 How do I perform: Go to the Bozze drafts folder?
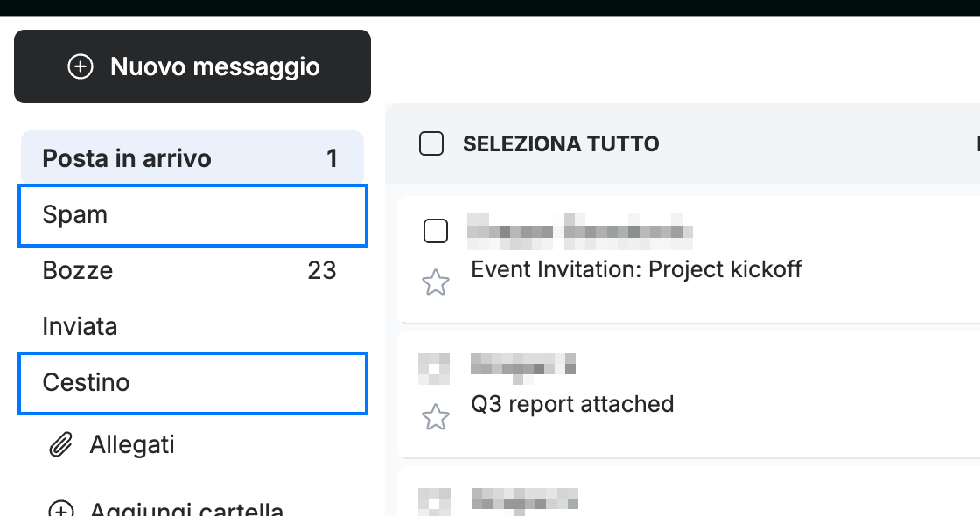192,270
